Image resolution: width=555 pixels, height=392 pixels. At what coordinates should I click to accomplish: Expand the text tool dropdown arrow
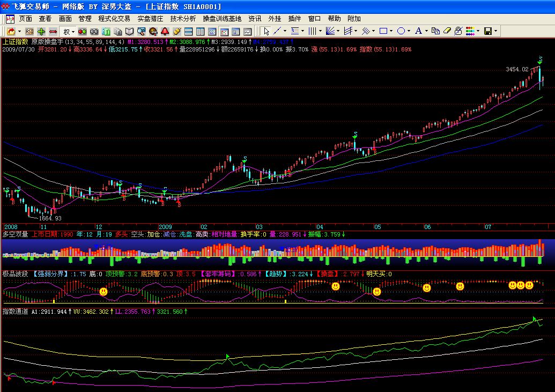coord(426,31)
